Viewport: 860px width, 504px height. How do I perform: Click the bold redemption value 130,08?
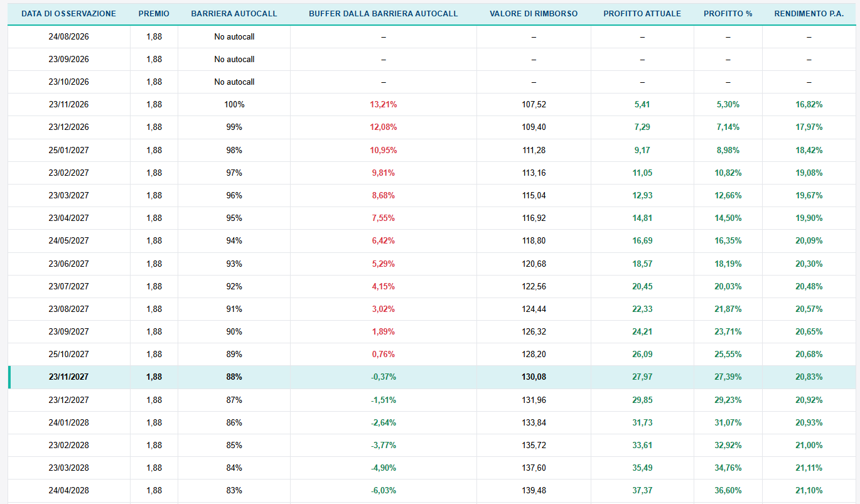point(534,377)
